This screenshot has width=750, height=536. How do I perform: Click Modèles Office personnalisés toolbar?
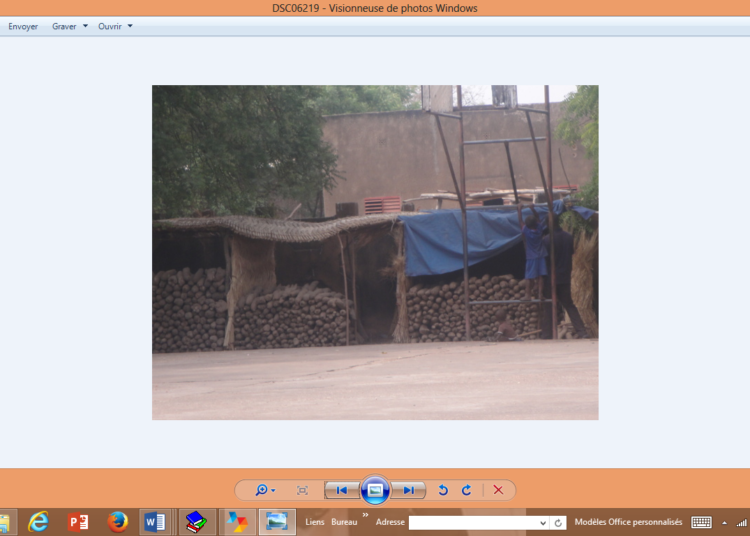[628, 522]
